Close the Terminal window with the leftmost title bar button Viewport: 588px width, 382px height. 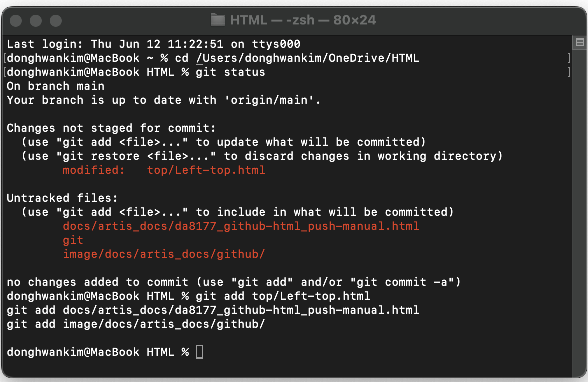[16, 20]
